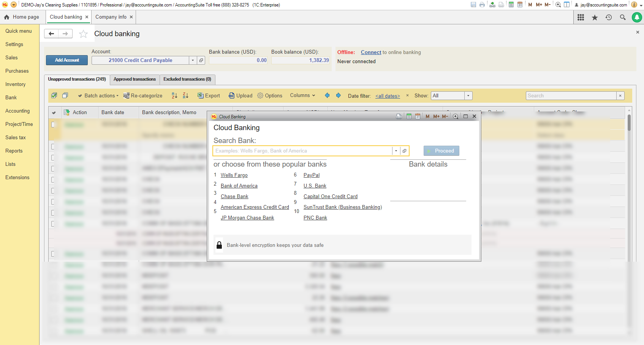Screen dimensions: 644x345
Task: Click the Proceed button
Action: (x=441, y=151)
